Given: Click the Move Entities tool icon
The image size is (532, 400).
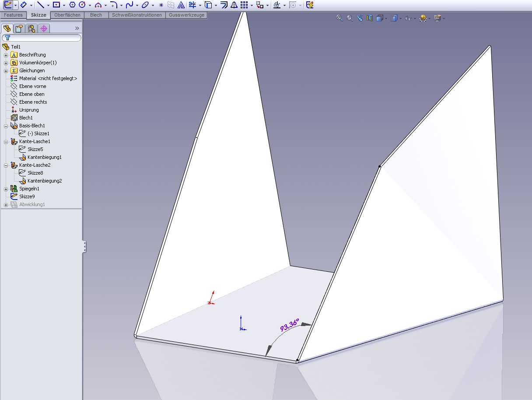Looking at the screenshot, I should pos(259,5).
